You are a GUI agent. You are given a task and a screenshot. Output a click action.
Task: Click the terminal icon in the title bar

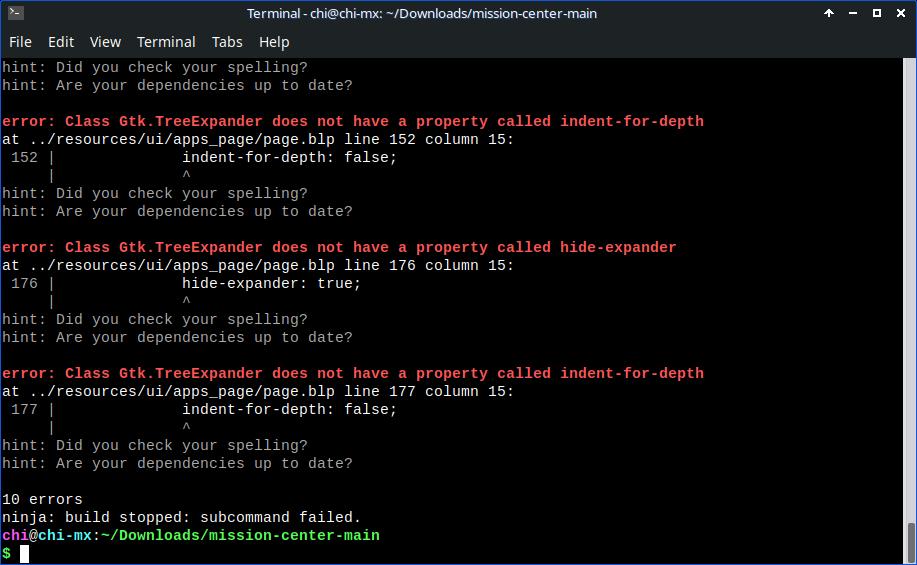coord(14,14)
